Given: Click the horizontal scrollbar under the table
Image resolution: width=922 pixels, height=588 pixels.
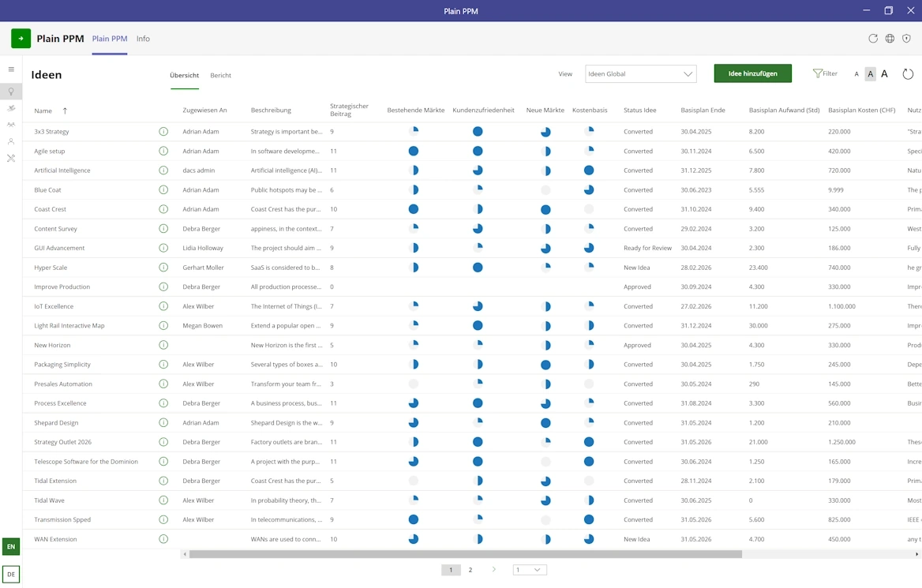Looking at the screenshot, I should (465, 554).
